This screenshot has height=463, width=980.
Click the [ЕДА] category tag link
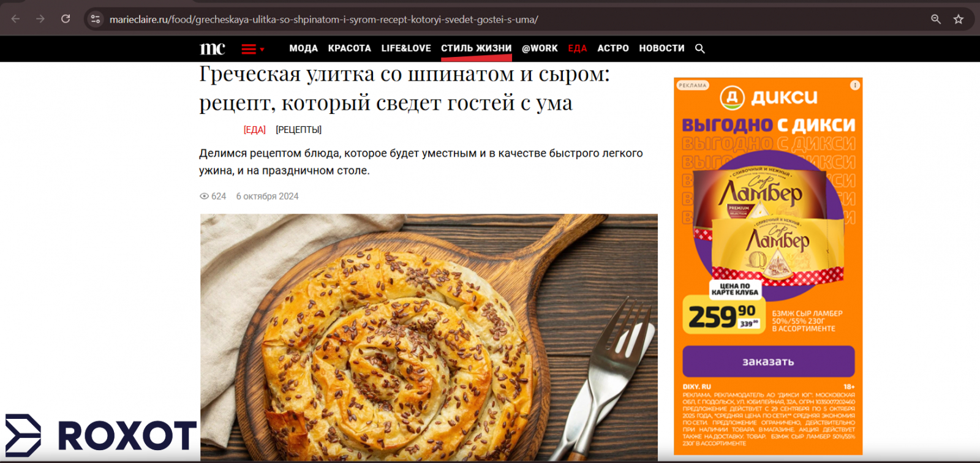(x=255, y=130)
